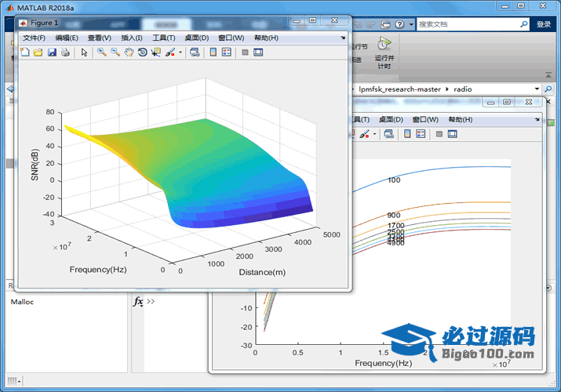
Task: Click New Figure icon in Figure 1 toolbar
Action: pos(24,53)
